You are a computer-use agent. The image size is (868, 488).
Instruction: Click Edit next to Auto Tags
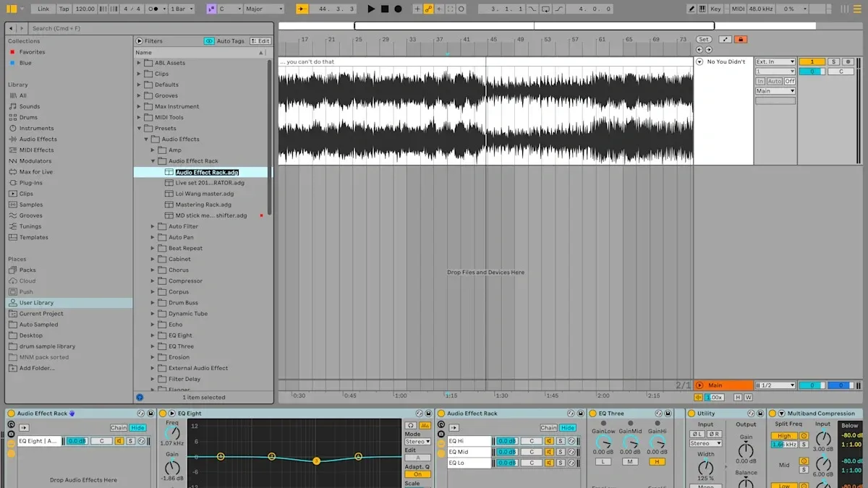tap(261, 40)
